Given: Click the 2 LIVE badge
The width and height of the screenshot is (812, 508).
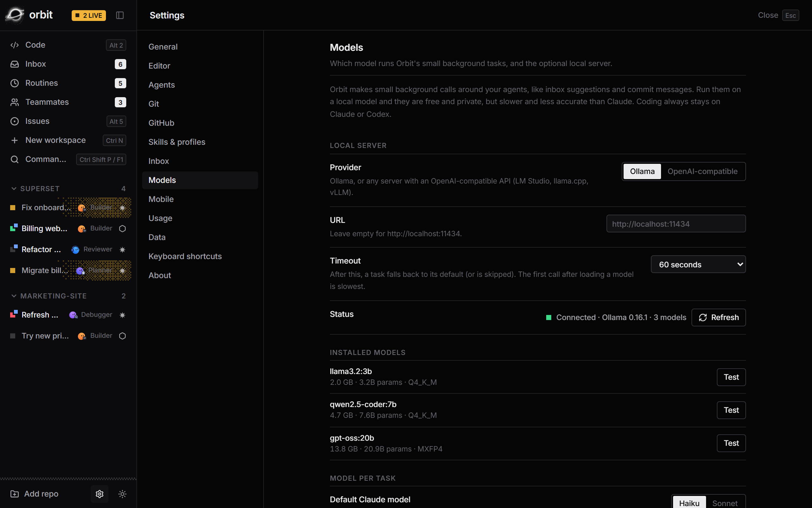Looking at the screenshot, I should [88, 15].
